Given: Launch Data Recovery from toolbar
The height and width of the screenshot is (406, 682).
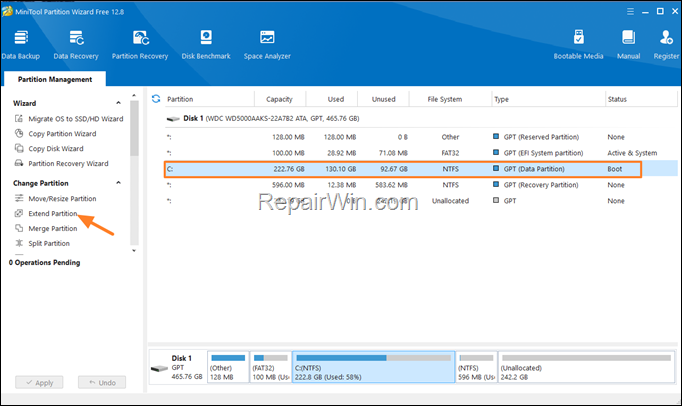Looking at the screenshot, I should click(76, 45).
